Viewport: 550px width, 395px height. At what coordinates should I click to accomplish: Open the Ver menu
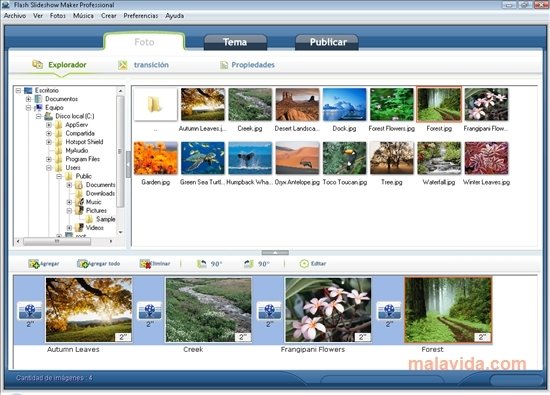click(x=38, y=16)
